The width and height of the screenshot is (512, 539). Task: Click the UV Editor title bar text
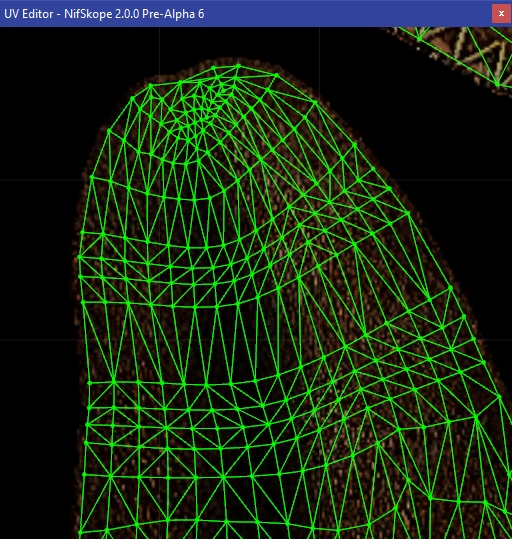104,14
